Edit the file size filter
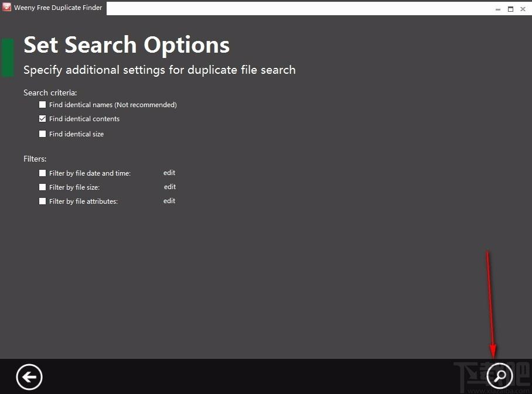The height and width of the screenshot is (394, 532). [x=170, y=187]
